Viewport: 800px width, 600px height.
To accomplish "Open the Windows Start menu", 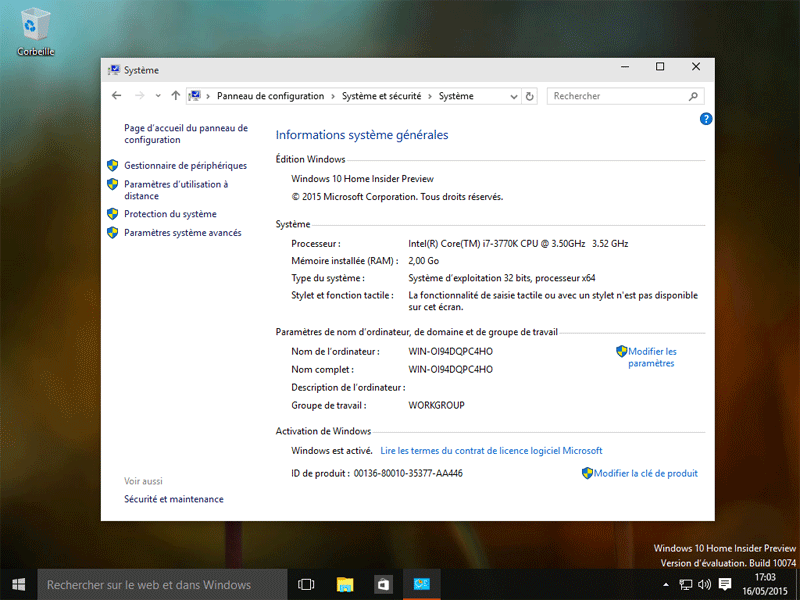I will (18, 584).
